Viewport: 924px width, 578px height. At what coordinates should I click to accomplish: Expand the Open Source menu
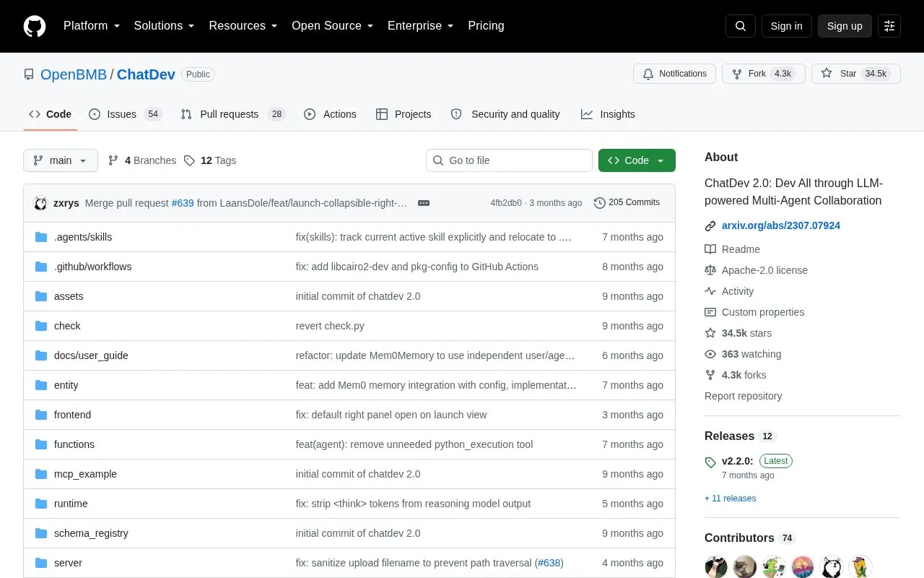point(332,25)
